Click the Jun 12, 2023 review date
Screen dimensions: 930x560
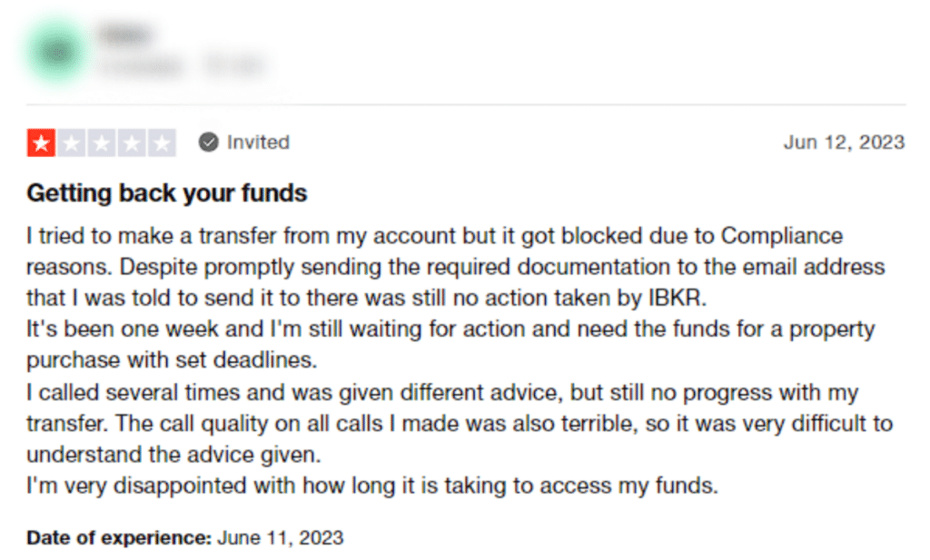coord(844,142)
